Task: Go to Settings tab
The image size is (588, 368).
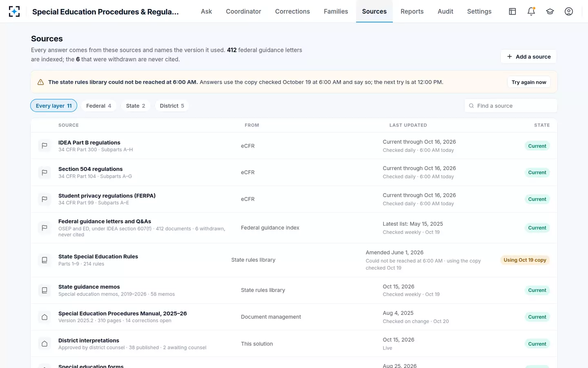Action: pos(479,11)
